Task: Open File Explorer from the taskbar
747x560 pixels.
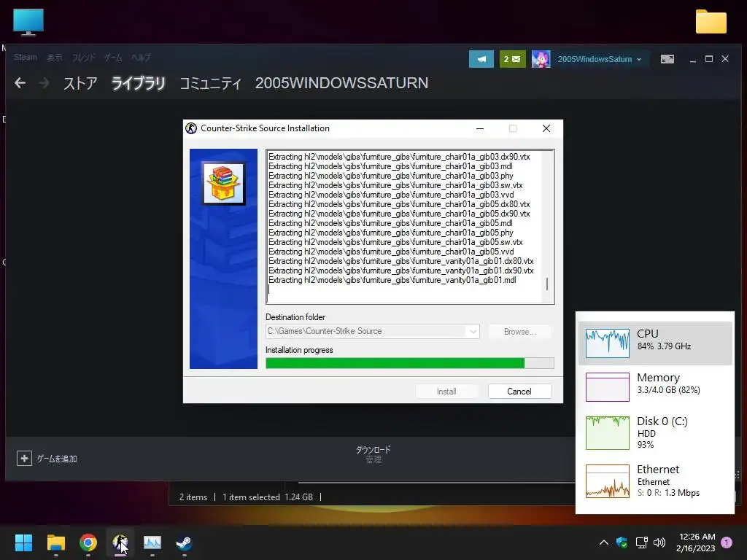Action: pos(55,542)
